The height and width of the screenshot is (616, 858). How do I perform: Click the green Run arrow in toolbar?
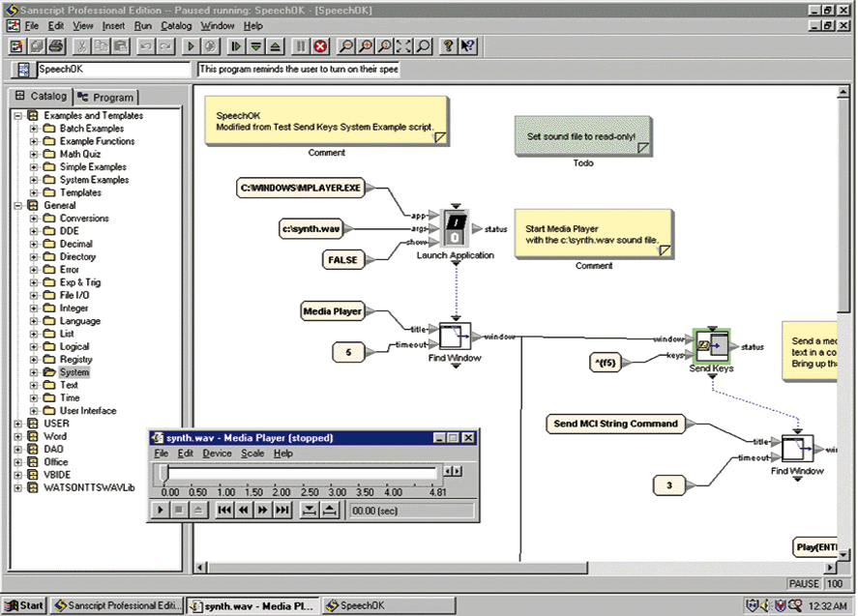(x=190, y=45)
